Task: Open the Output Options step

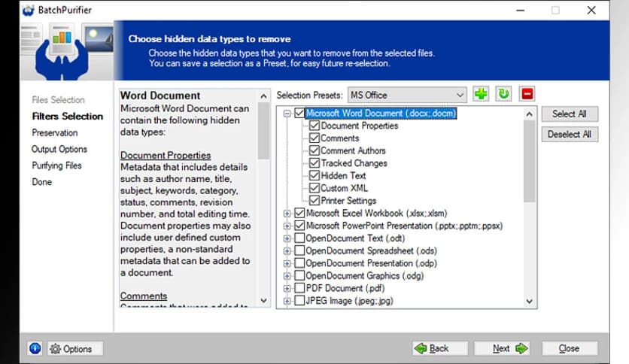Action: click(x=59, y=149)
